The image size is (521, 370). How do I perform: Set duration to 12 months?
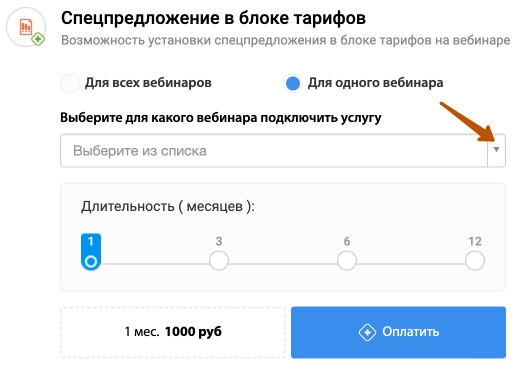pyautogui.click(x=475, y=260)
